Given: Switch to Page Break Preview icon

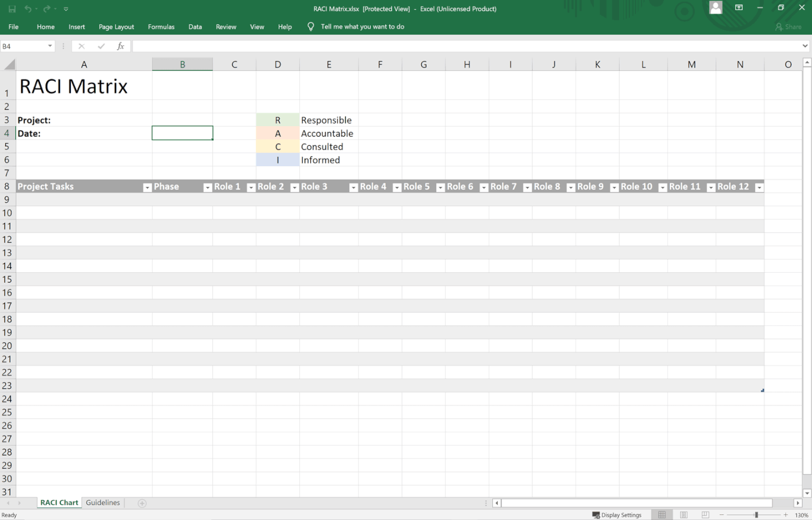Looking at the screenshot, I should [x=705, y=515].
